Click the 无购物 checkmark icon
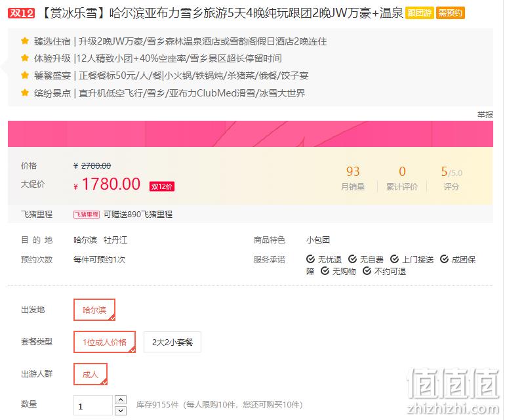The height and width of the screenshot is (420, 505). 325,271
